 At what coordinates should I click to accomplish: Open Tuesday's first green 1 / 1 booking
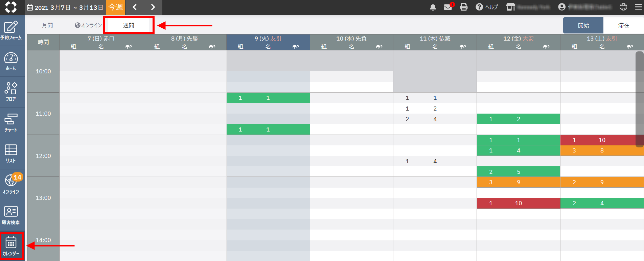[x=268, y=98]
